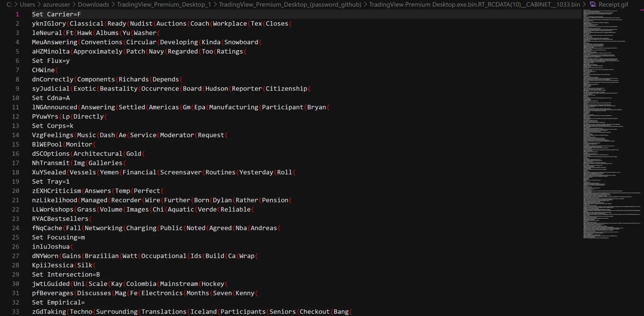
Task: Click the word 'Networking' on line 24
Action: coord(103,228)
